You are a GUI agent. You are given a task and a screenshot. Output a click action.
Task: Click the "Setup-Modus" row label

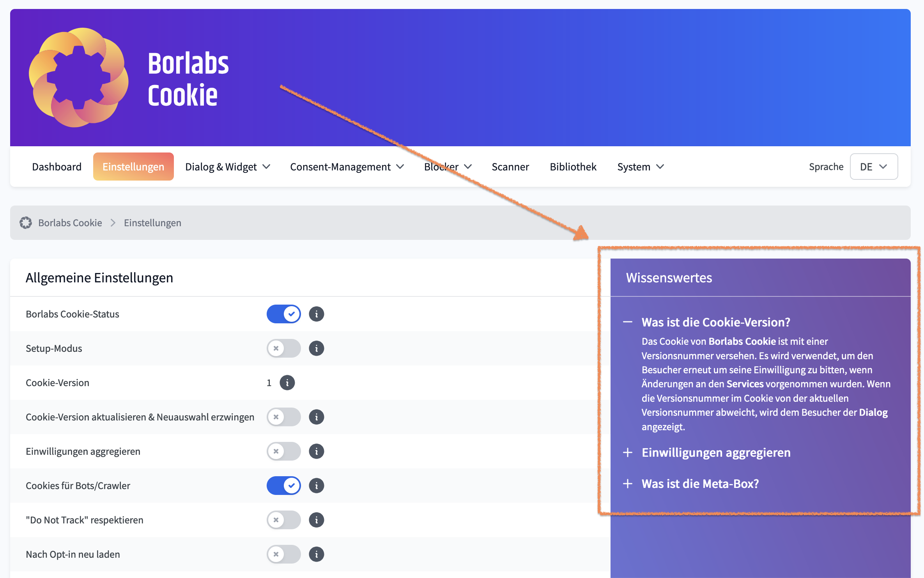(54, 348)
